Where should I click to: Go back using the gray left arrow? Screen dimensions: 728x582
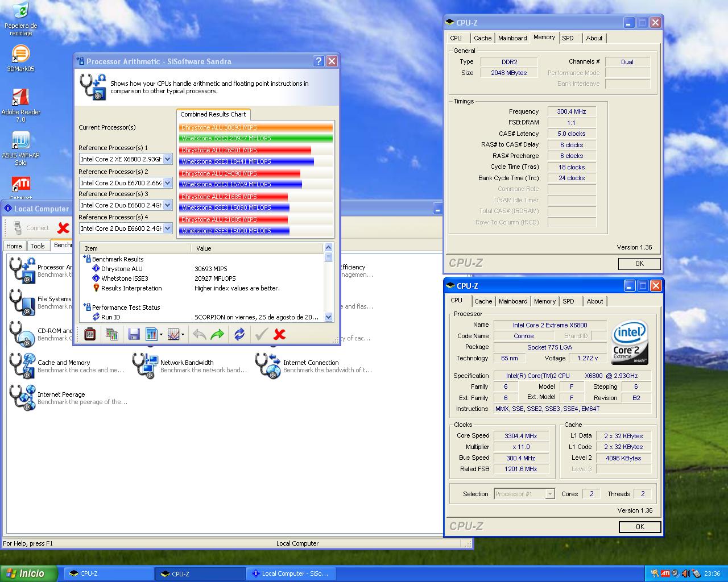coord(199,334)
